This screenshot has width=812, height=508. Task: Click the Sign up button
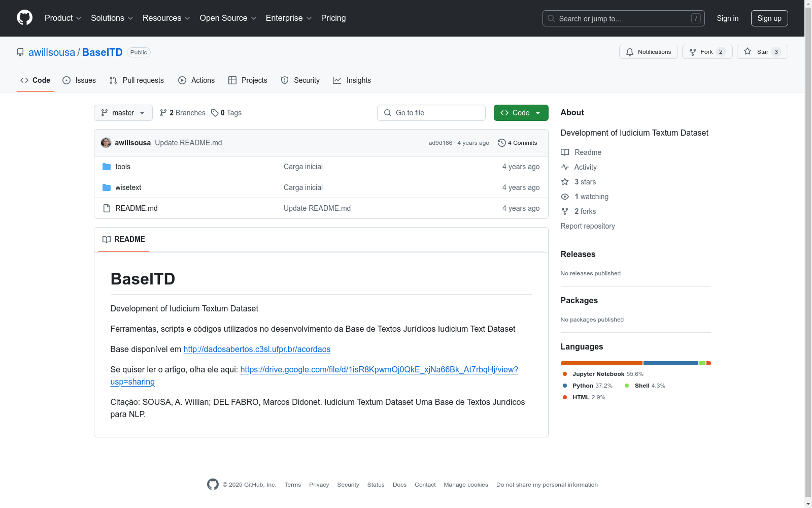pos(769,18)
